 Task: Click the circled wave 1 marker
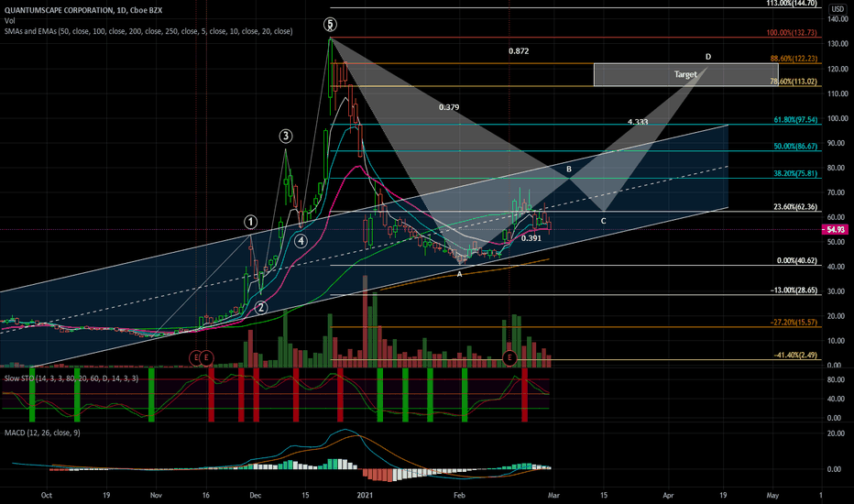point(250,222)
